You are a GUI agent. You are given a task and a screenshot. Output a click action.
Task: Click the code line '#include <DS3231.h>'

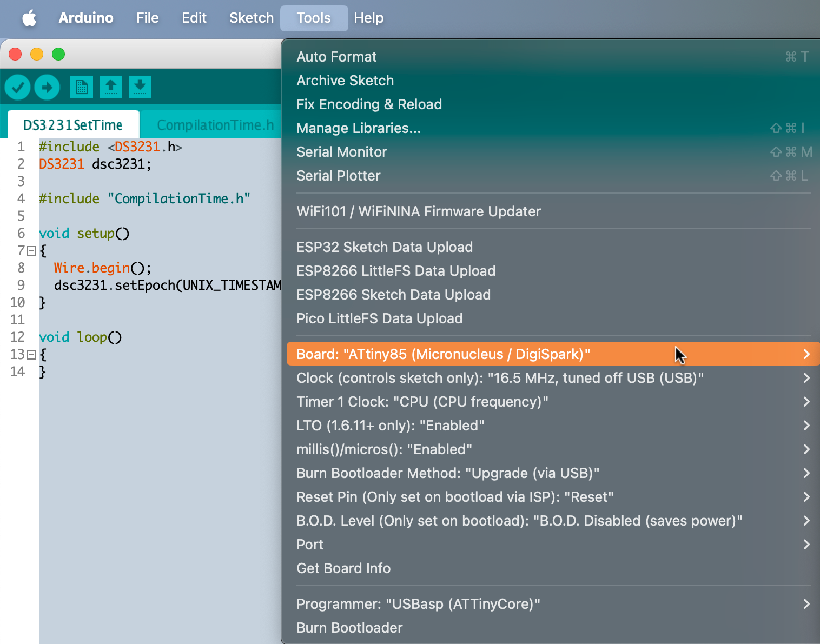tap(111, 147)
